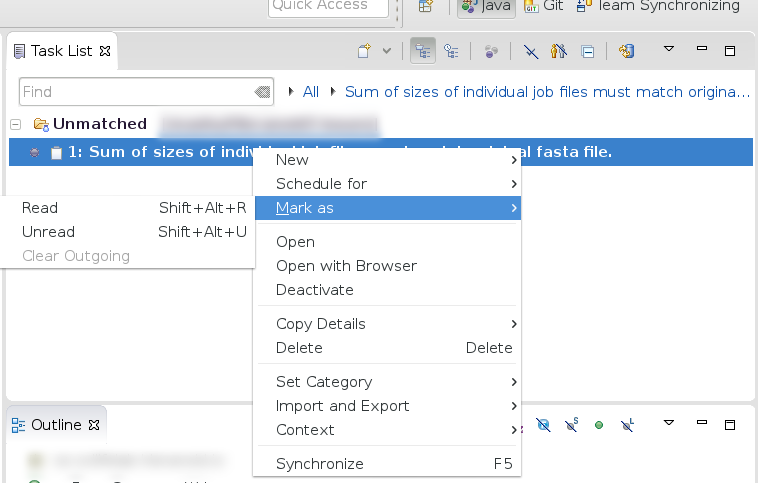The image size is (758, 483).
Task: Maximize the Outline view
Action: (730, 425)
